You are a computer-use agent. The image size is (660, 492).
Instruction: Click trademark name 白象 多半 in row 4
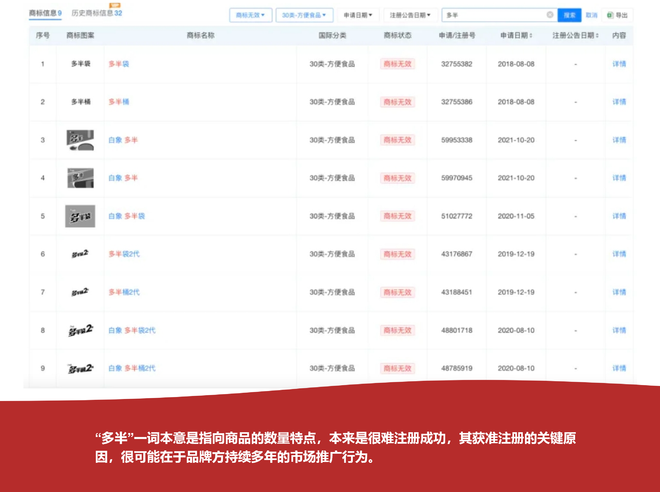123,178
